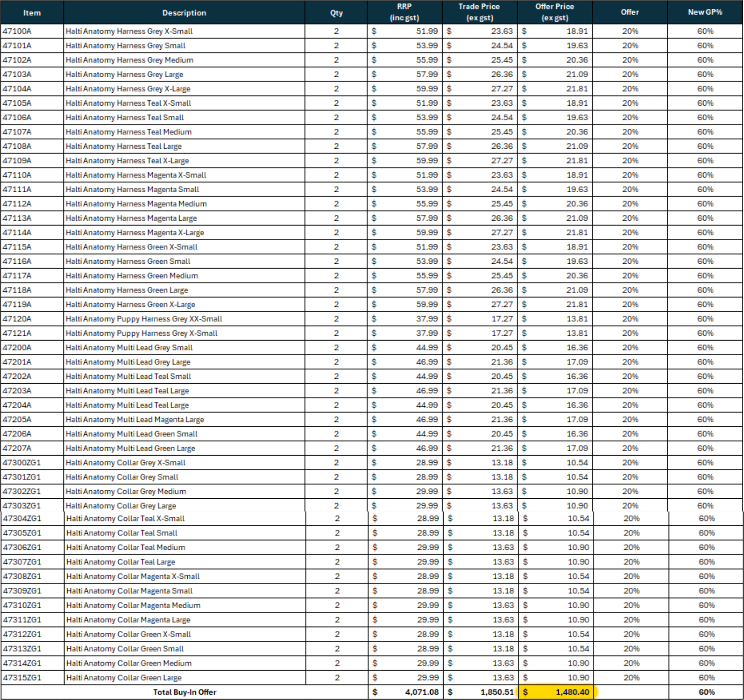Click the Offer column header
This screenshot has width=744, height=700.
(x=630, y=13)
